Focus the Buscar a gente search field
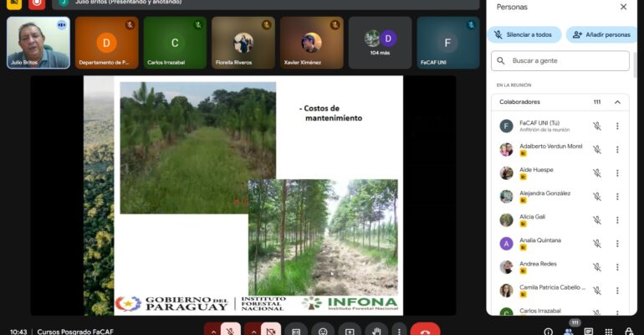This screenshot has width=644, height=335. point(560,61)
